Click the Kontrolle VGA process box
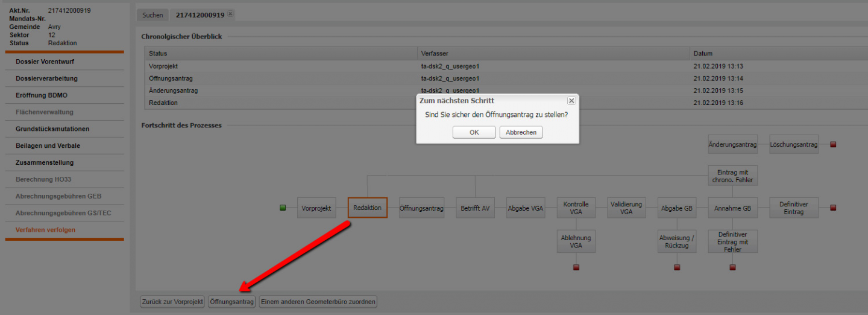Screen dimensions: 868x315 576,208
